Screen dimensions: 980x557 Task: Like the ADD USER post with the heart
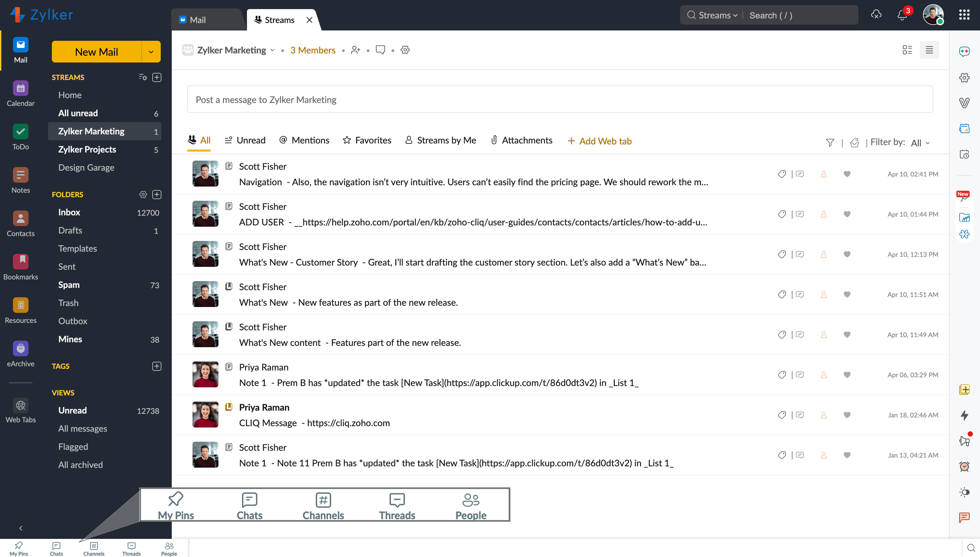pos(847,214)
